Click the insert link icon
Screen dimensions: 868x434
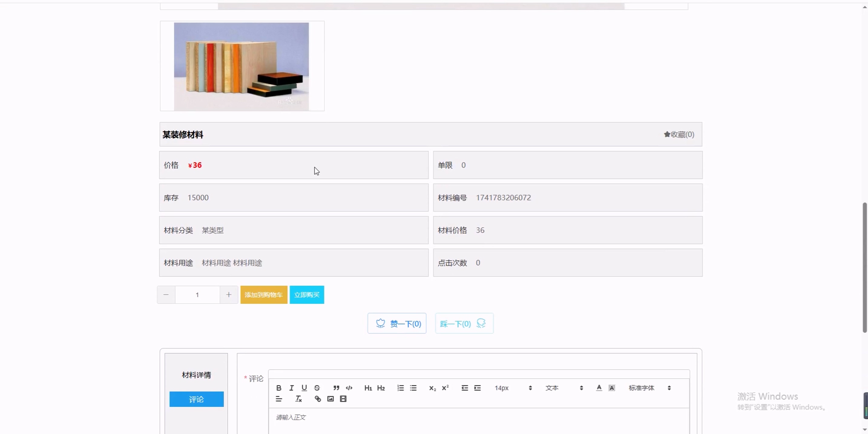pyautogui.click(x=317, y=399)
